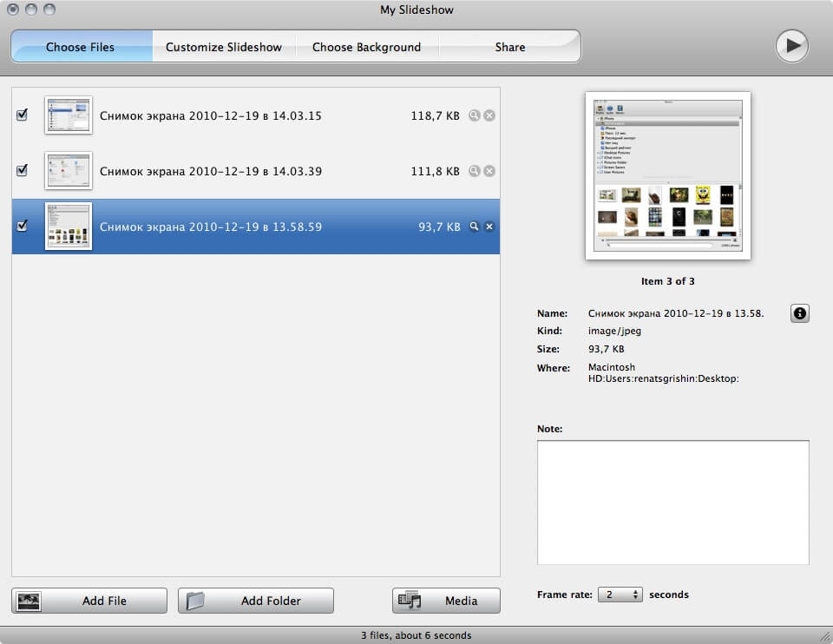Image resolution: width=833 pixels, height=644 pixels.
Task: Click the Media button
Action: tap(445, 600)
